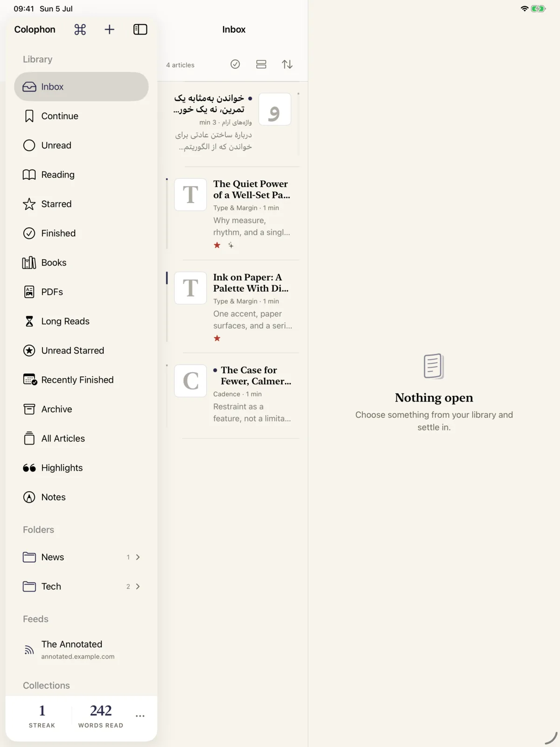The width and height of the screenshot is (560, 747).
Task: Open Continue bookmark item
Action: point(81,116)
